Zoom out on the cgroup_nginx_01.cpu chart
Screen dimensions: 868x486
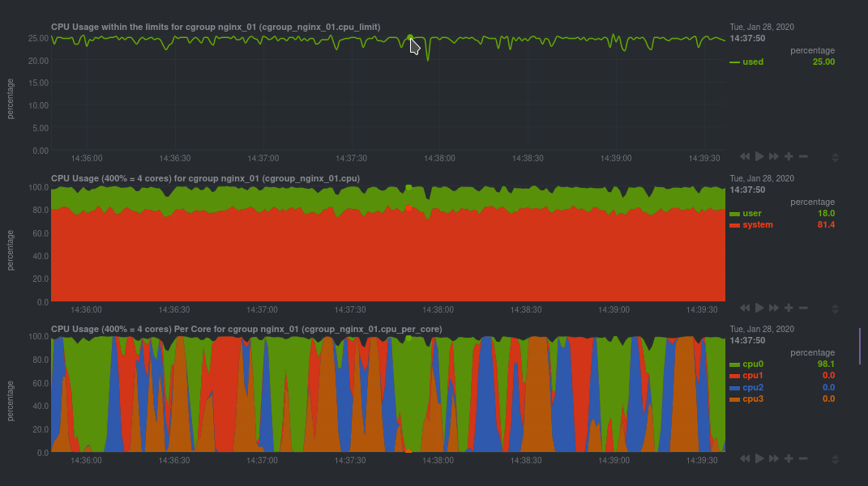pos(803,307)
